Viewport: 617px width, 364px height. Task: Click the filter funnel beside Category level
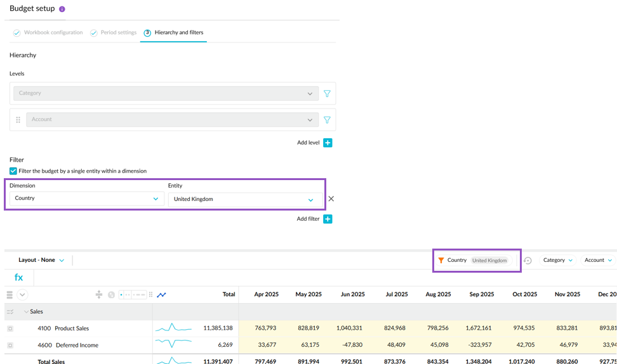click(x=328, y=93)
